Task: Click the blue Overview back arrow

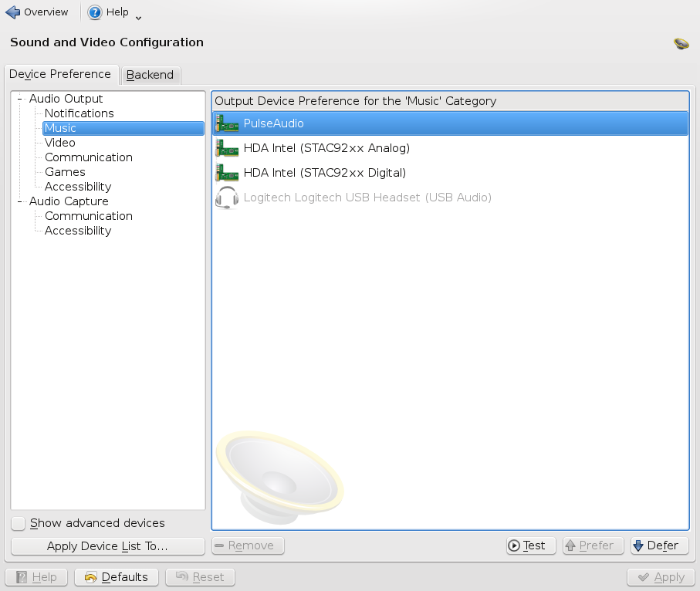Action: click(13, 12)
